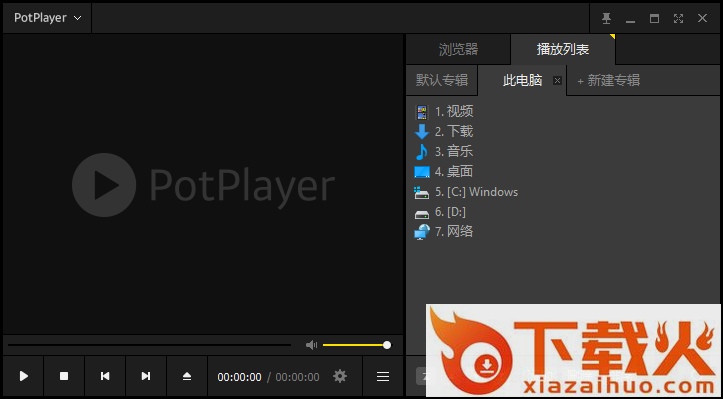Skip to the next track
Screen dimensions: 723x399
(146, 376)
